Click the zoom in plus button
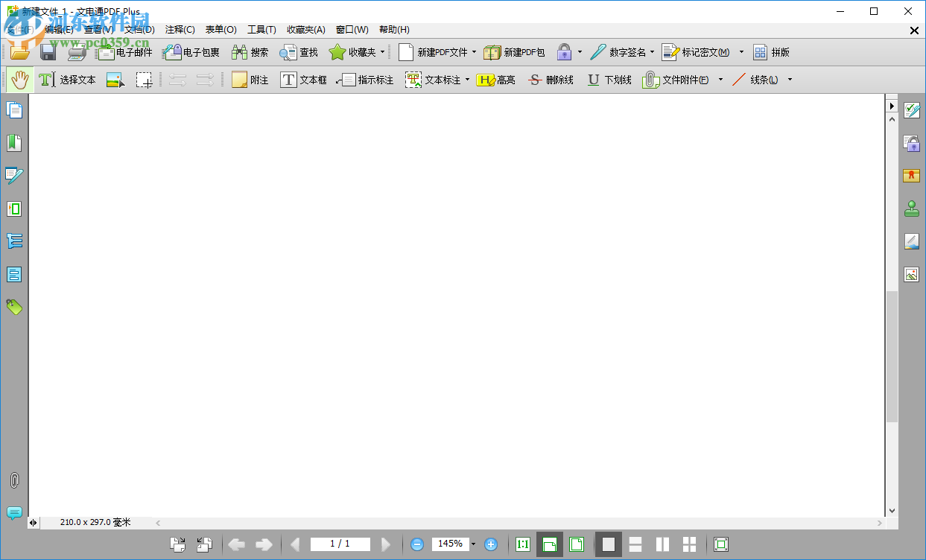 click(490, 544)
